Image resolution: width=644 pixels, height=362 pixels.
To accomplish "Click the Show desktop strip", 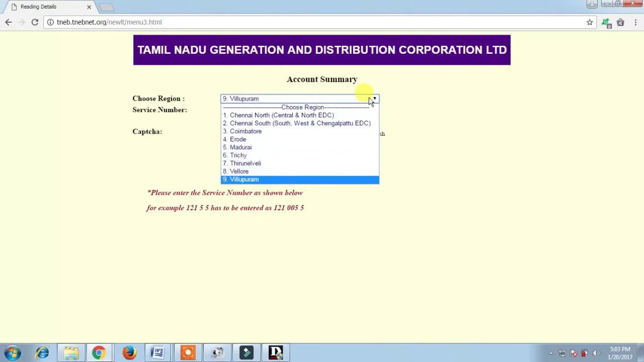I will pos(641,353).
